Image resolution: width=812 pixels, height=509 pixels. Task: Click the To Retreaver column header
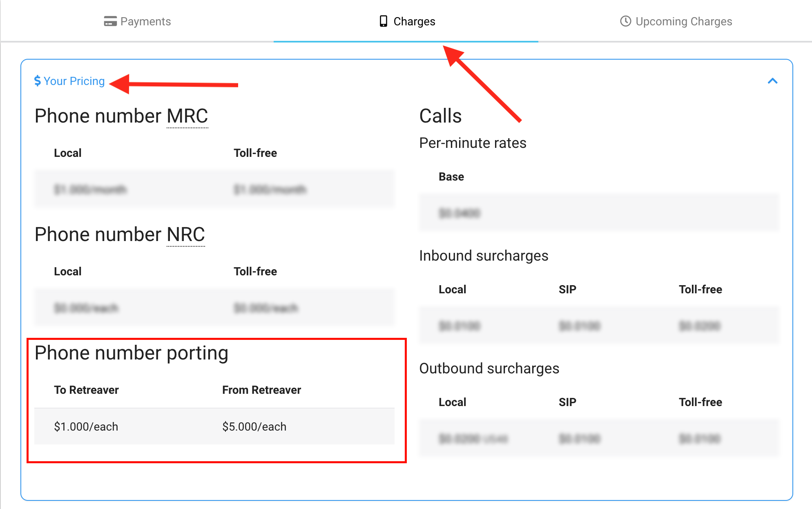pos(86,390)
